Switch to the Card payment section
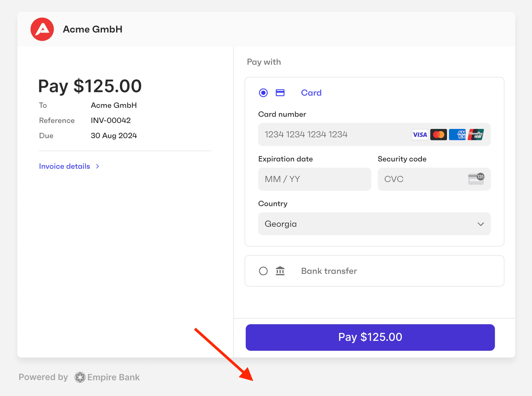 (311, 93)
